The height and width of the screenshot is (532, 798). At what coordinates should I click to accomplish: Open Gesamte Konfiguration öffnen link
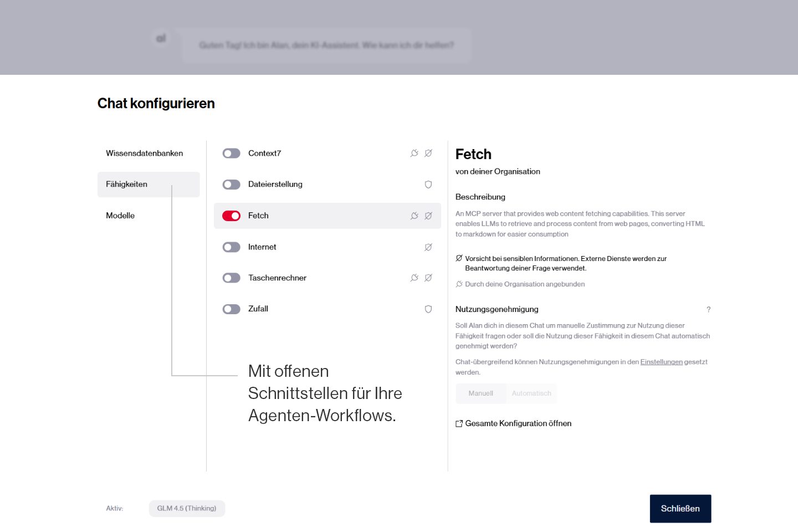click(513, 423)
